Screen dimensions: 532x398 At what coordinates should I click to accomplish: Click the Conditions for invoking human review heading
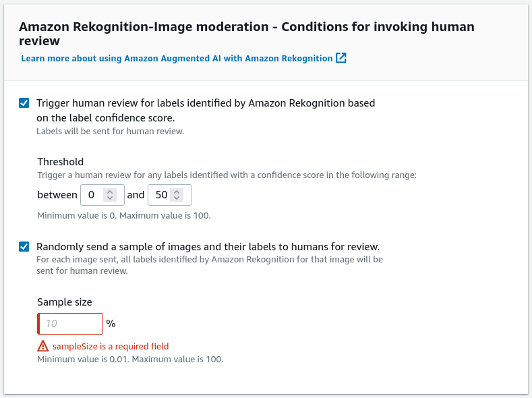[x=247, y=34]
